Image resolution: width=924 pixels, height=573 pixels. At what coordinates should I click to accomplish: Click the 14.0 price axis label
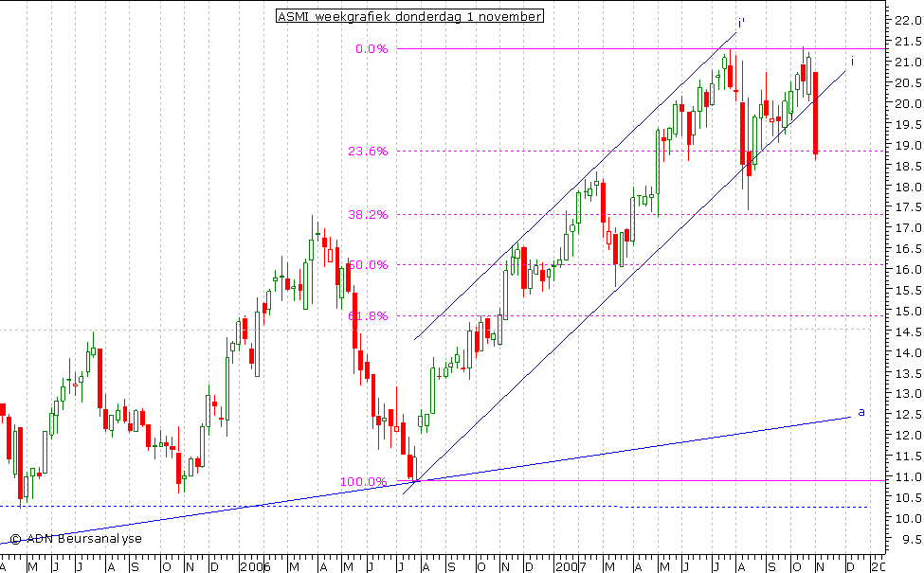click(908, 352)
